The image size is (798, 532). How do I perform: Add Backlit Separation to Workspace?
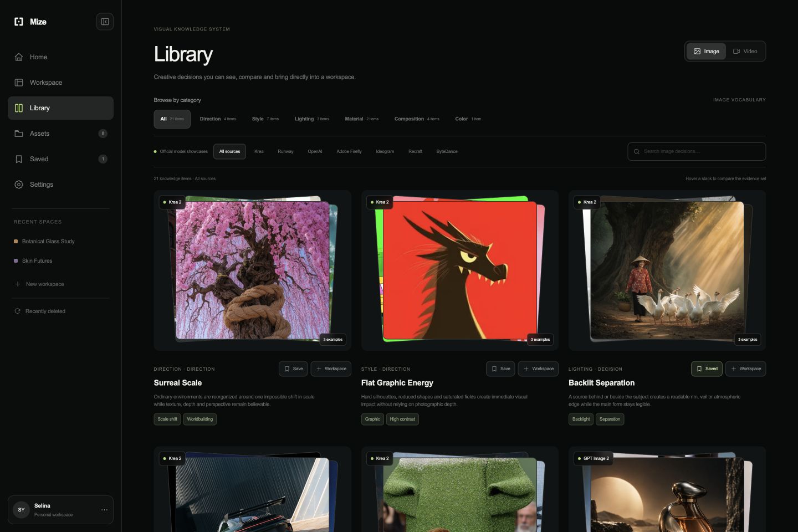click(746, 369)
